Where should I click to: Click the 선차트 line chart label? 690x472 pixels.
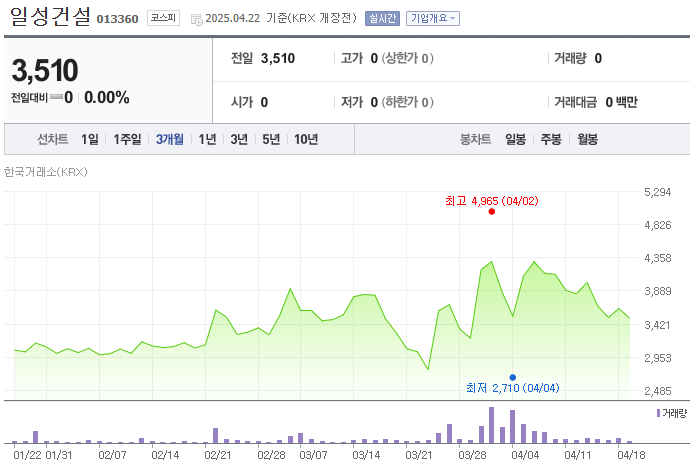point(52,139)
